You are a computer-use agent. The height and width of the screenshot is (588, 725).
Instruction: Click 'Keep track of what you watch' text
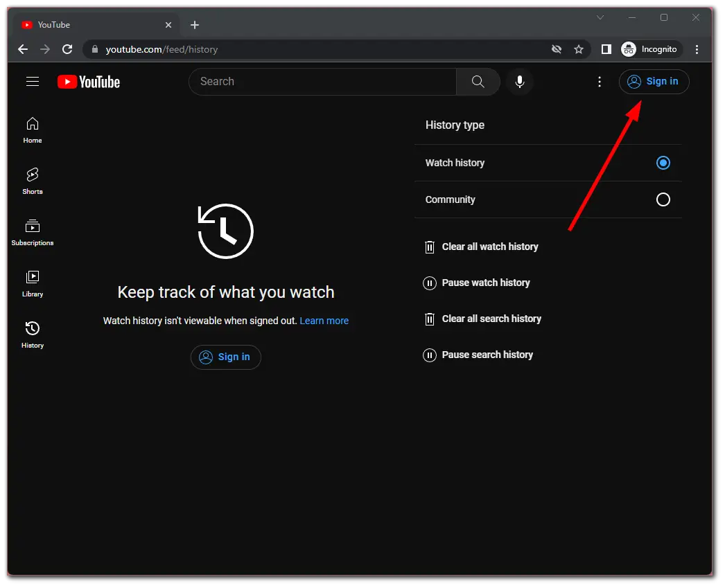(x=226, y=292)
